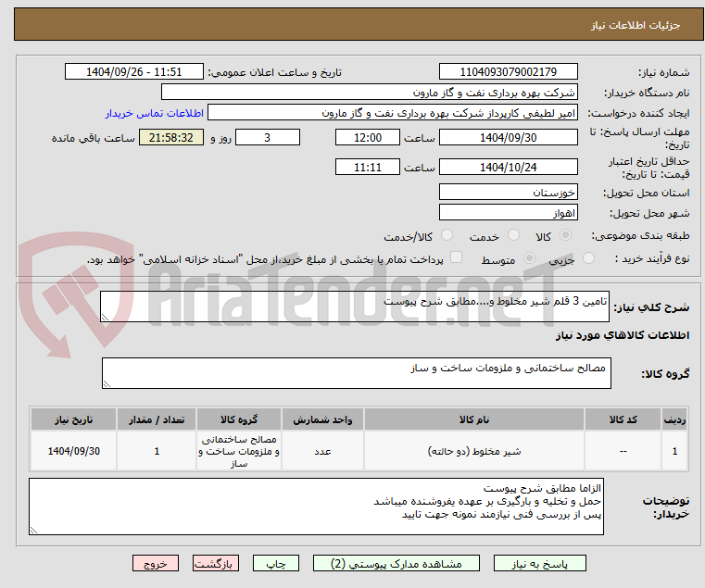The height and width of the screenshot is (588, 705).
Task: Click the province field خوزستان
Action: tap(508, 192)
